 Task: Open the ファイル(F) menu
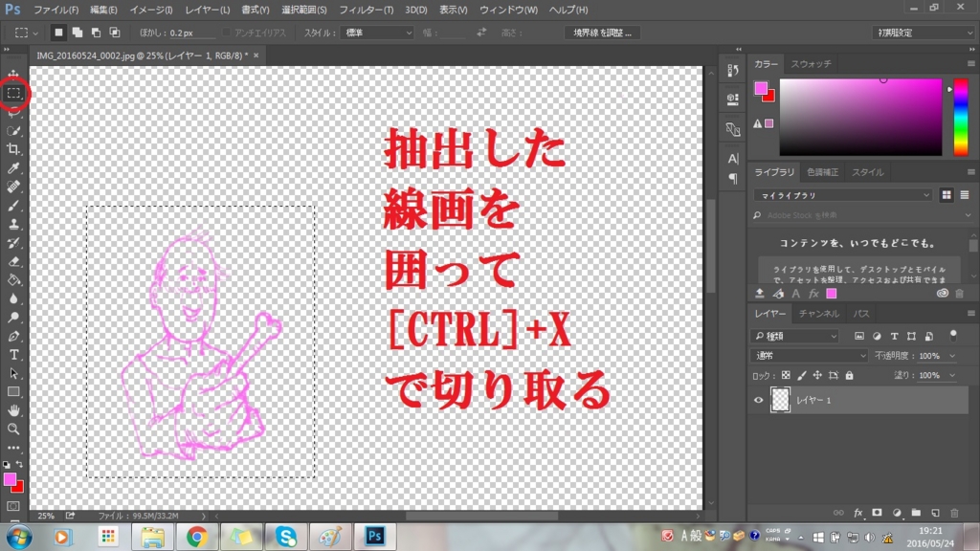click(56, 10)
